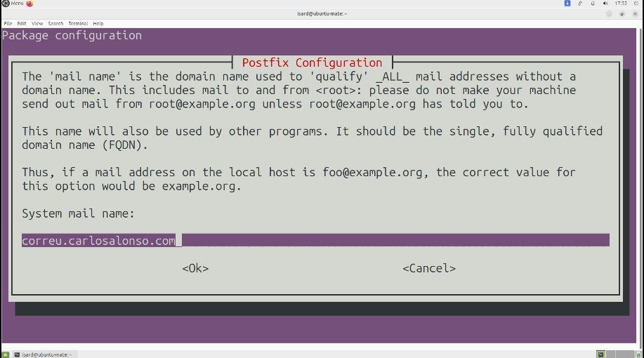Open the notifications bell in the tray
644x358 pixels.
click(x=593, y=4)
